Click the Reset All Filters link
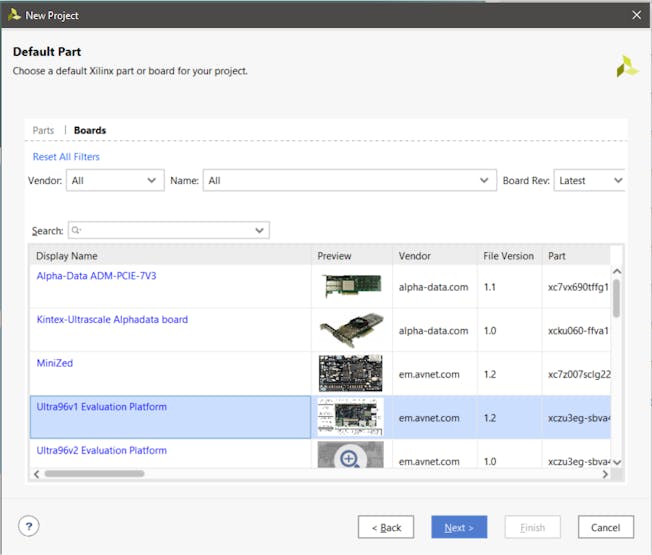 pos(66,157)
